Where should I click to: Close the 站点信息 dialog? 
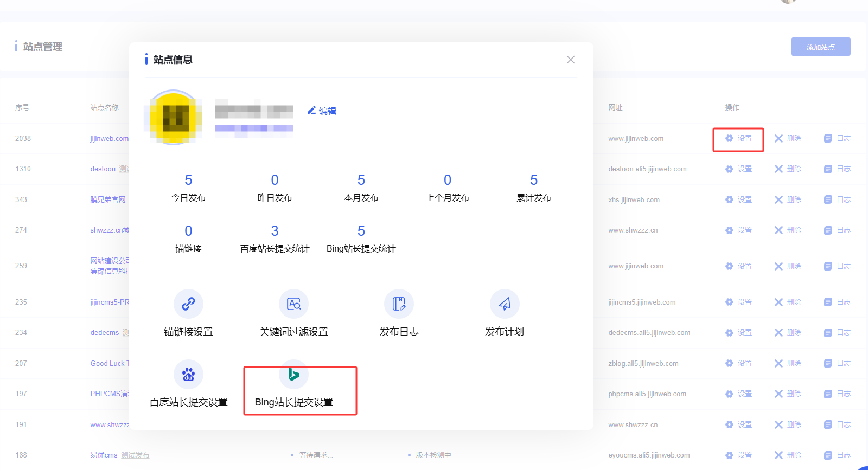(x=571, y=60)
